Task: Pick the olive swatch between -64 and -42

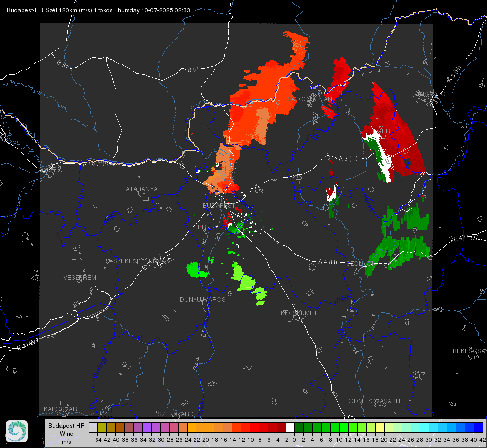Action: point(102,427)
